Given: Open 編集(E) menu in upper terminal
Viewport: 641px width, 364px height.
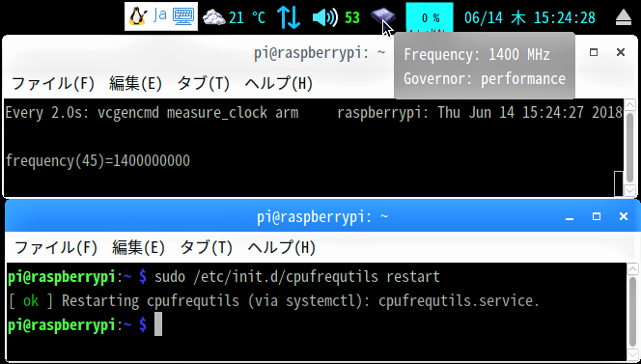Looking at the screenshot, I should (x=136, y=83).
